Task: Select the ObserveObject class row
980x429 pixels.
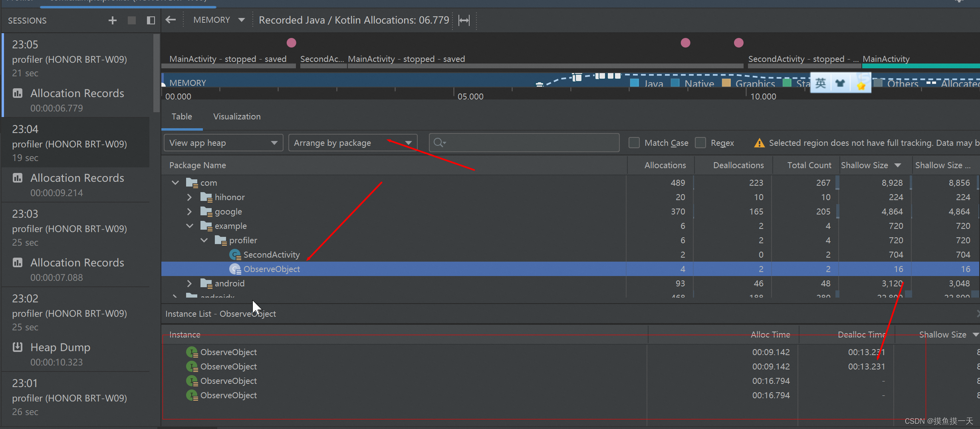Action: tap(570, 269)
